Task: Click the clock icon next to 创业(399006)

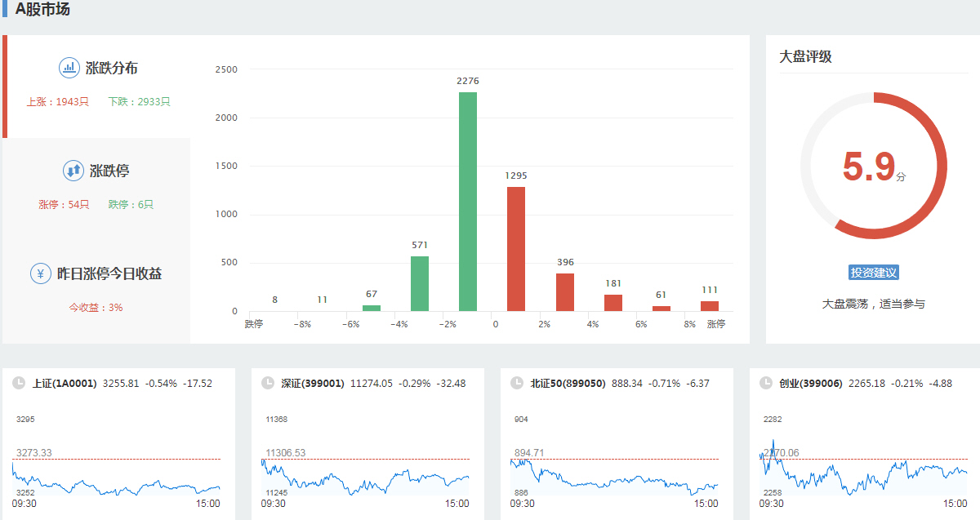Action: 765,383
